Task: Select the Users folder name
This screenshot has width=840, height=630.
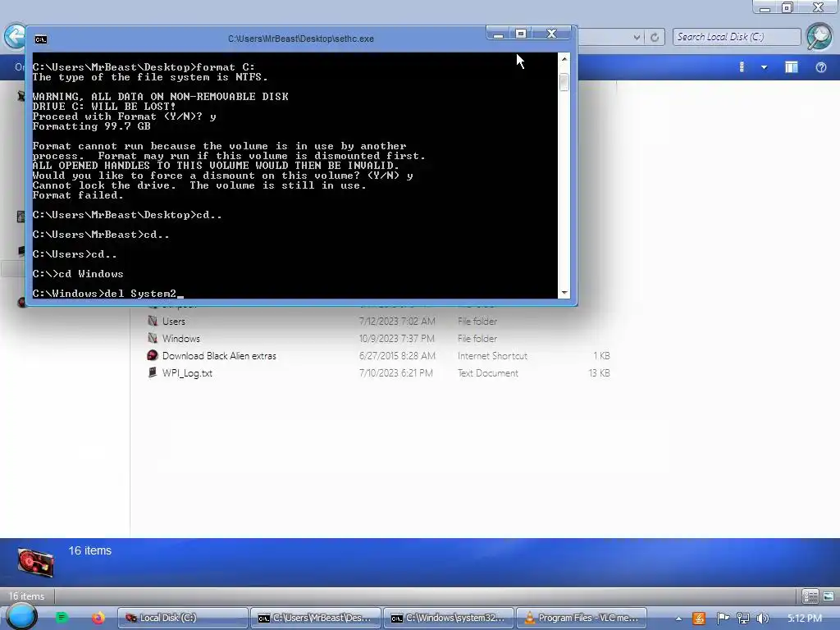Action: click(174, 322)
